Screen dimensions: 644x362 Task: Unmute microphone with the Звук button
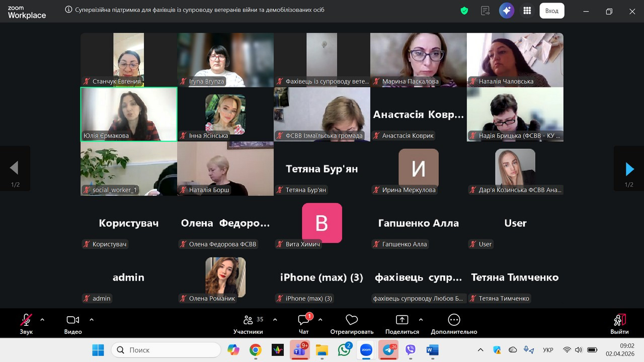point(26,324)
